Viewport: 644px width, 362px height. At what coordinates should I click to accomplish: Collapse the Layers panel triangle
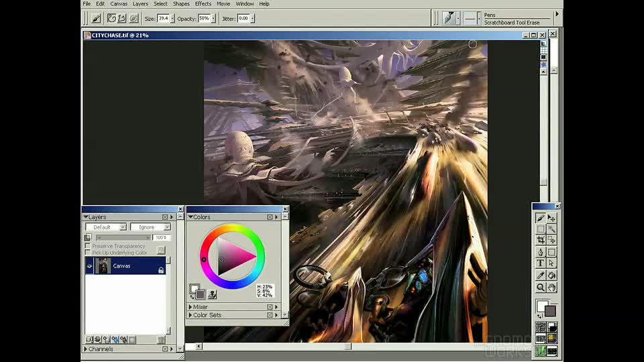(x=86, y=217)
